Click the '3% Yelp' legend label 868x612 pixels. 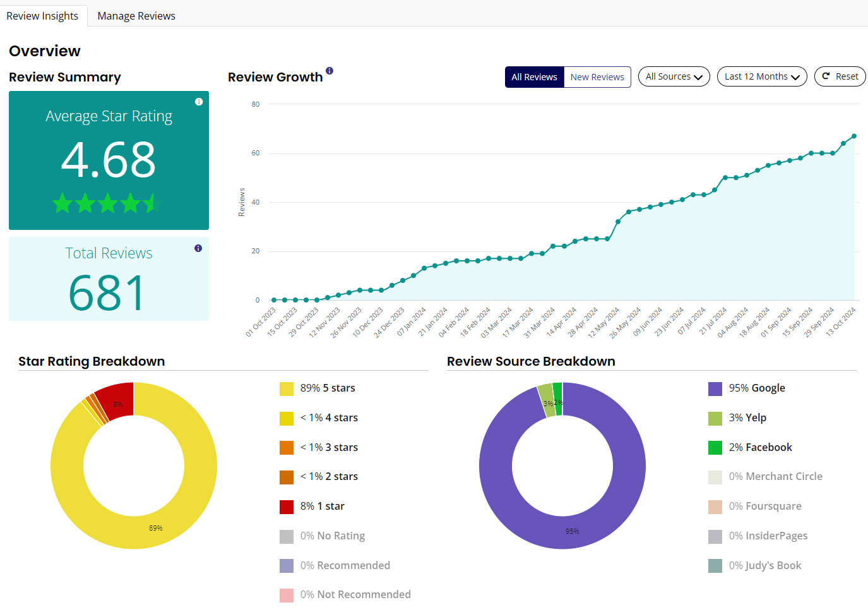tap(747, 417)
